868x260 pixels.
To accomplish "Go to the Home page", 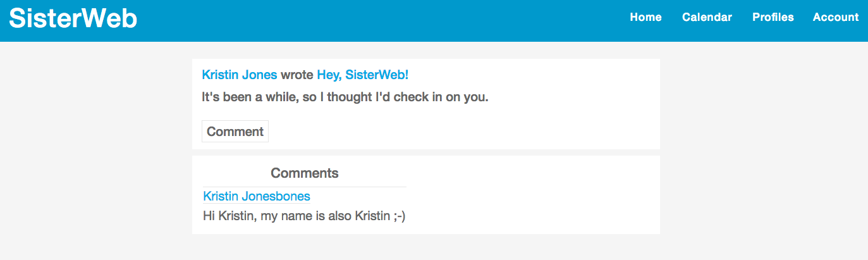I will 645,18.
